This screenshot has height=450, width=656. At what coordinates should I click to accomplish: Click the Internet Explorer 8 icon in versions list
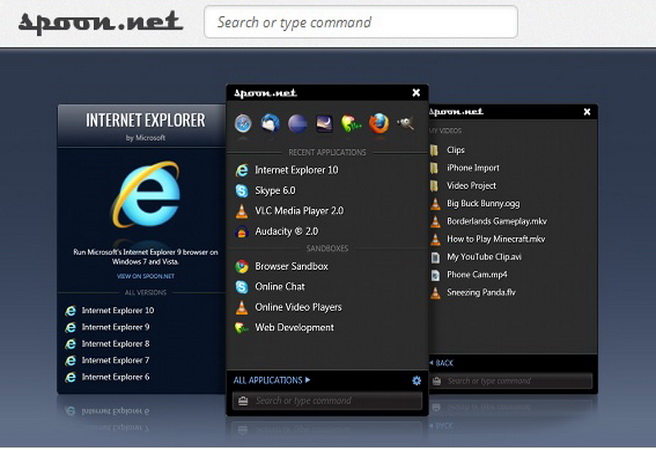coord(70,344)
